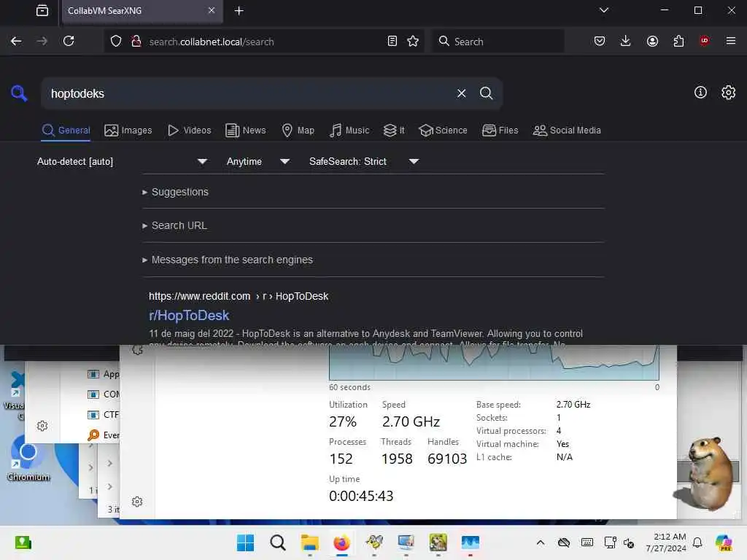Expand Messages from the search engines
The height and width of the screenshot is (560, 747).
[228, 260]
